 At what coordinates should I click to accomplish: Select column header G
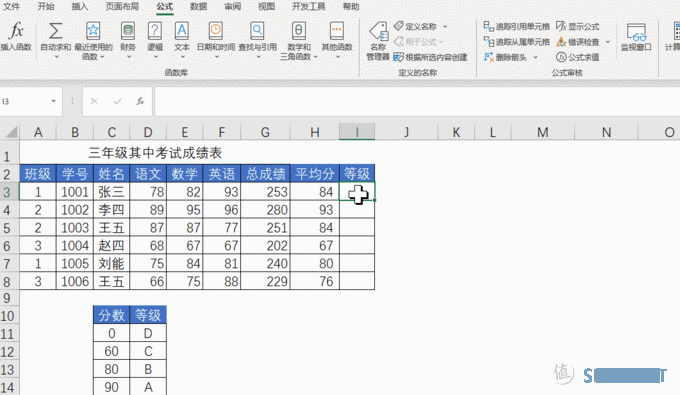point(265,132)
